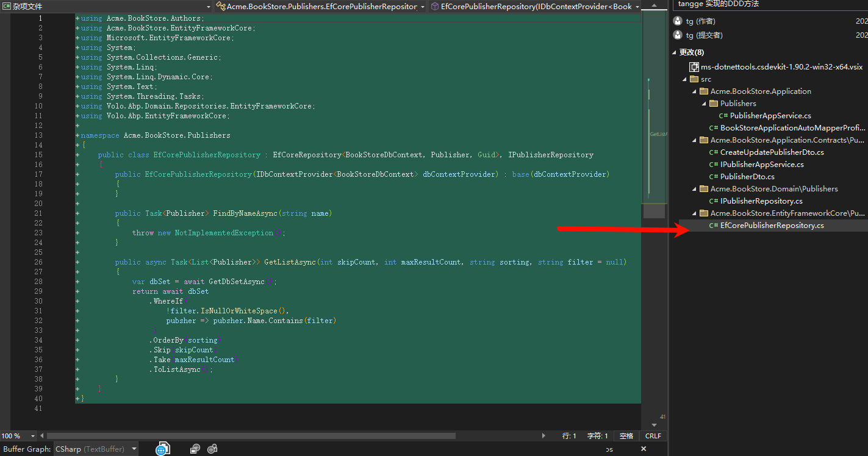The height and width of the screenshot is (456, 868).
Task: Click the globe document icon in bottom bar
Action: coord(162,449)
